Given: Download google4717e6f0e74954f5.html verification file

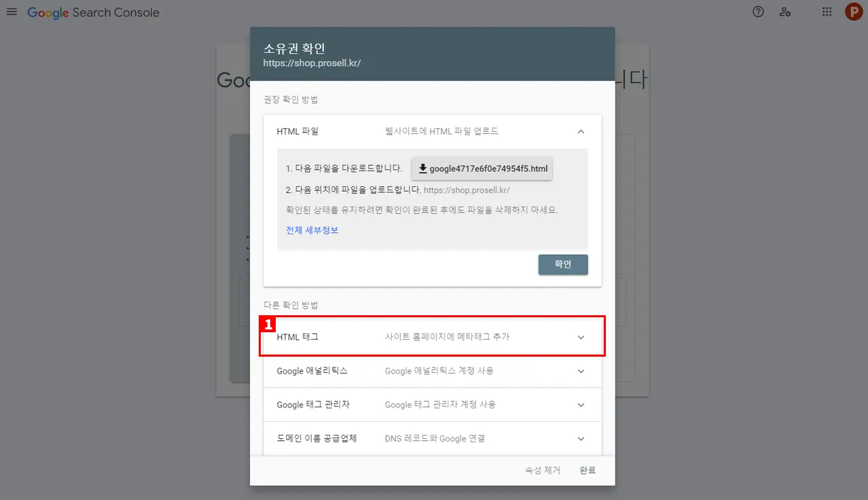Looking at the screenshot, I should click(x=482, y=168).
